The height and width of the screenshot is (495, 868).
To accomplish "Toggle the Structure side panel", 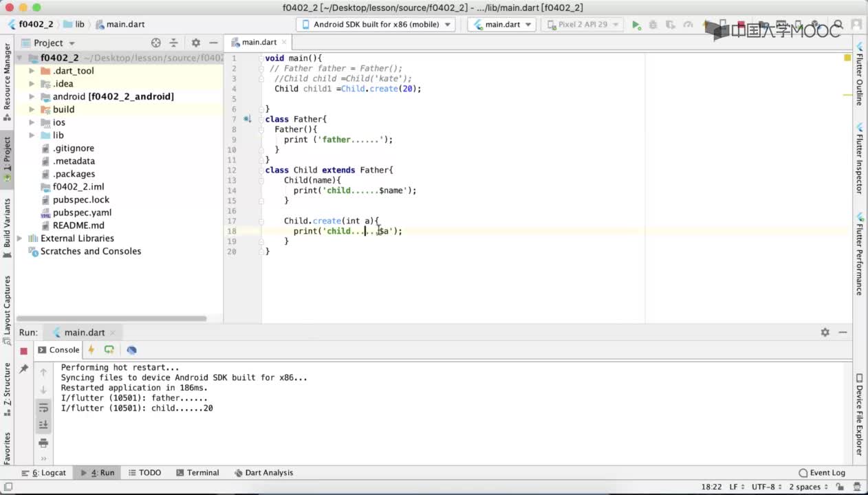I will click(8, 390).
